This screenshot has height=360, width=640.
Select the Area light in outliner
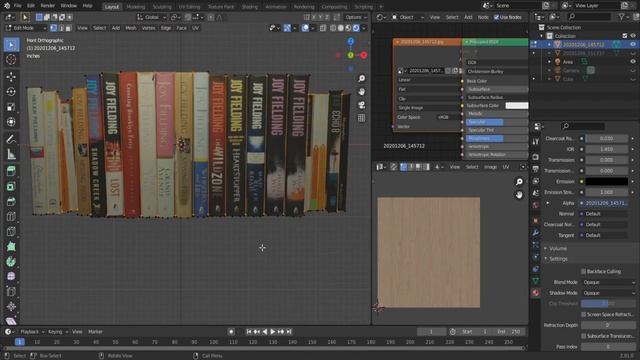point(568,62)
